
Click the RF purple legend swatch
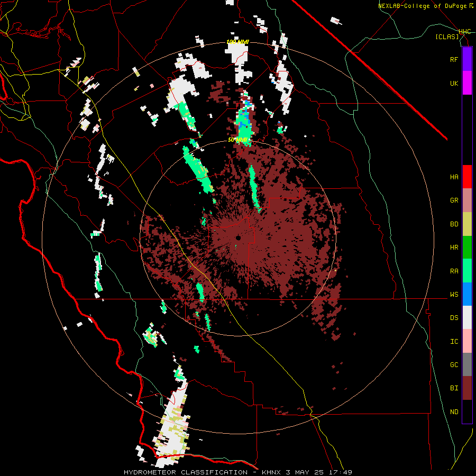tap(467, 59)
